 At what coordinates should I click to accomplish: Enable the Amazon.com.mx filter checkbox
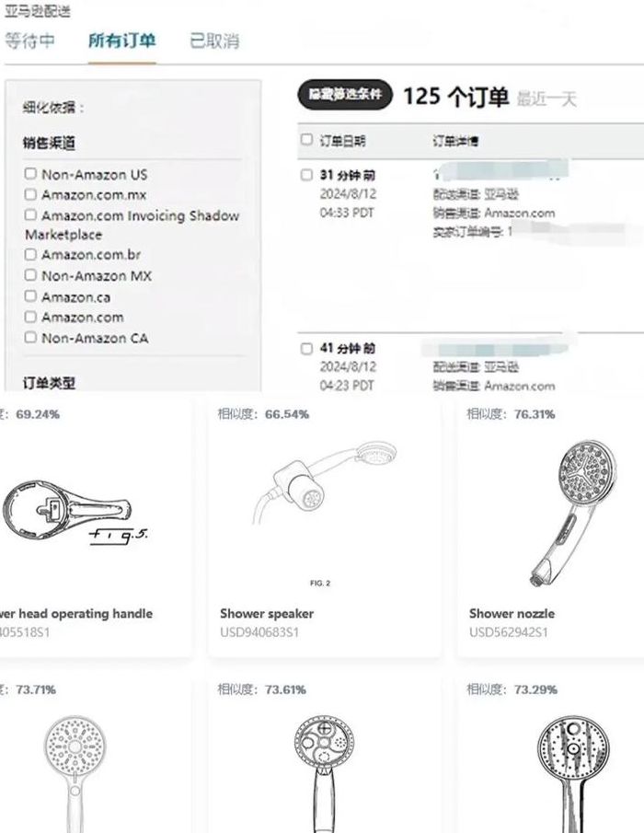click(30, 194)
